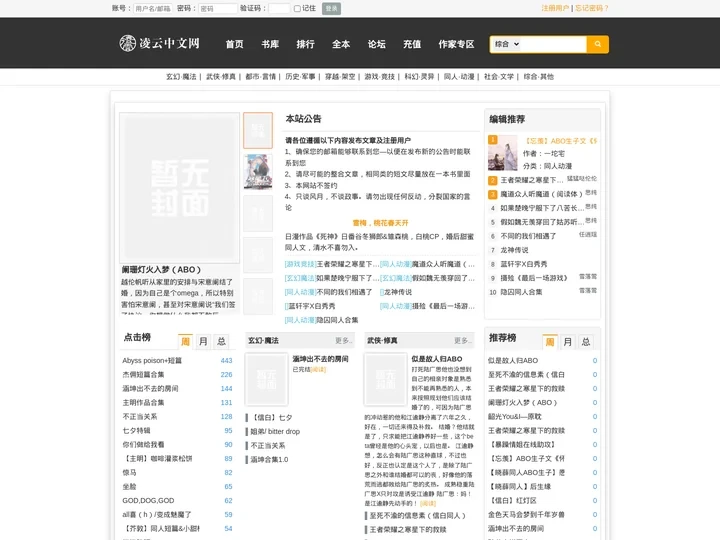
Task: Open 隐囚同人合集 in the 编辑推荐 list
Action: [521, 292]
